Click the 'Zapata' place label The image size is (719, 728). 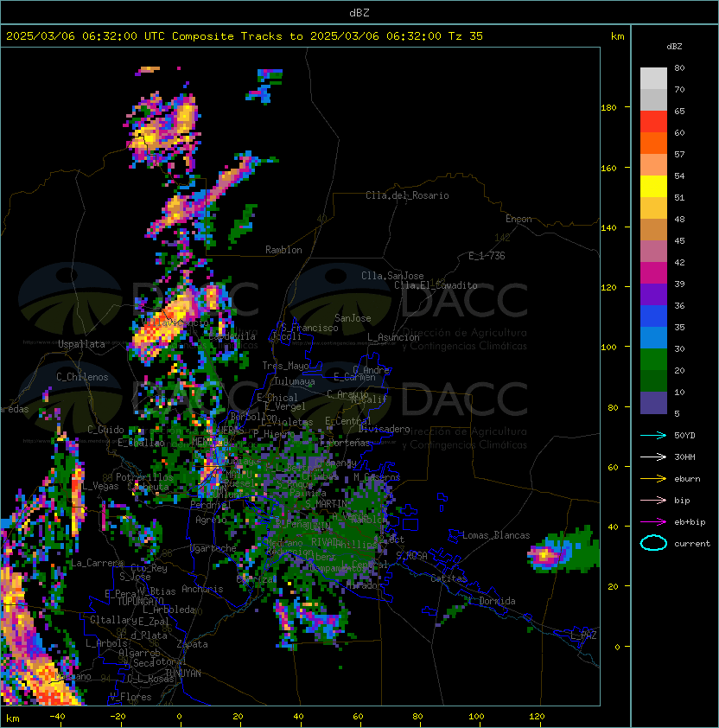(x=192, y=644)
